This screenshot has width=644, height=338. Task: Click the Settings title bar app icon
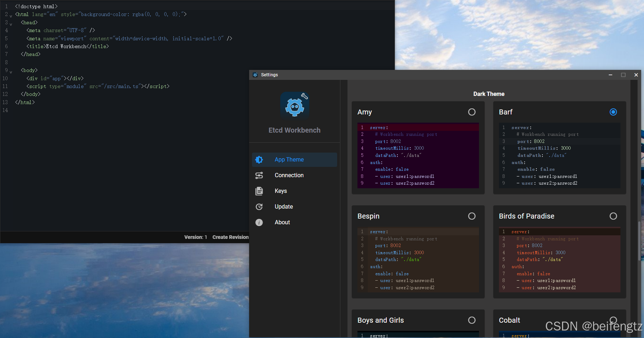255,75
